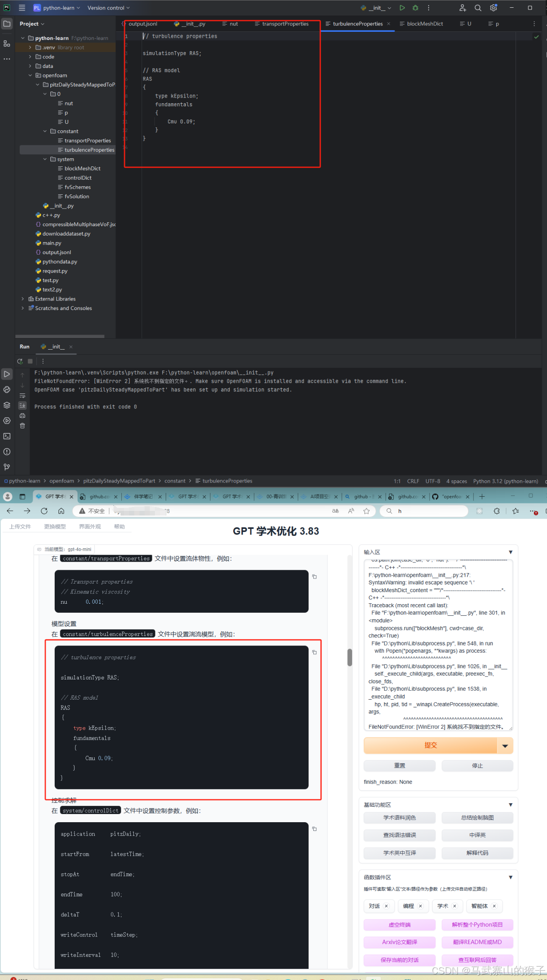Grab the chat area vertical scrollbar

click(350, 657)
